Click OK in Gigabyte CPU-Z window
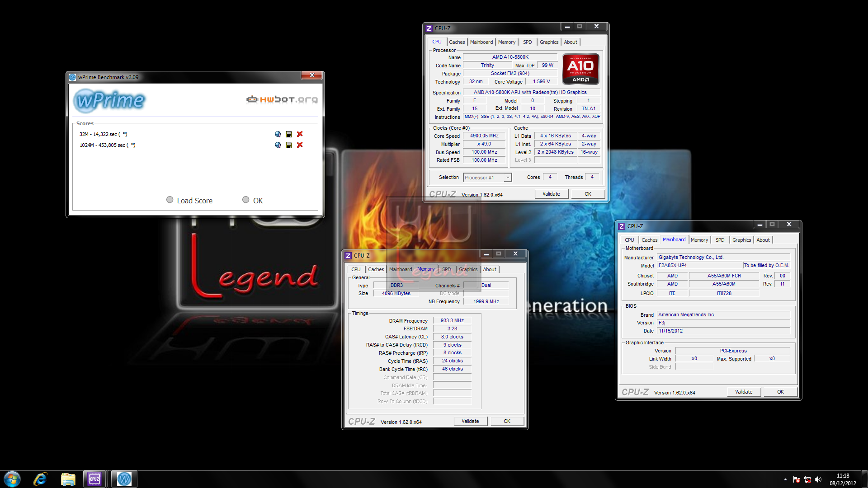 pos(780,392)
